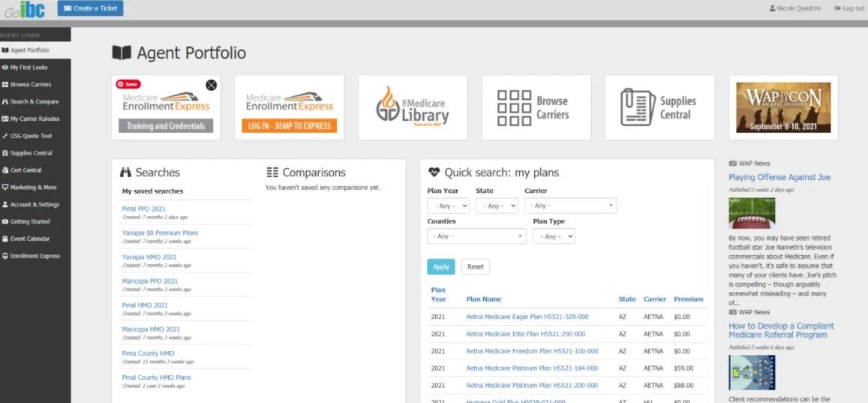Click the Apply button in Quick search

pyautogui.click(x=441, y=267)
